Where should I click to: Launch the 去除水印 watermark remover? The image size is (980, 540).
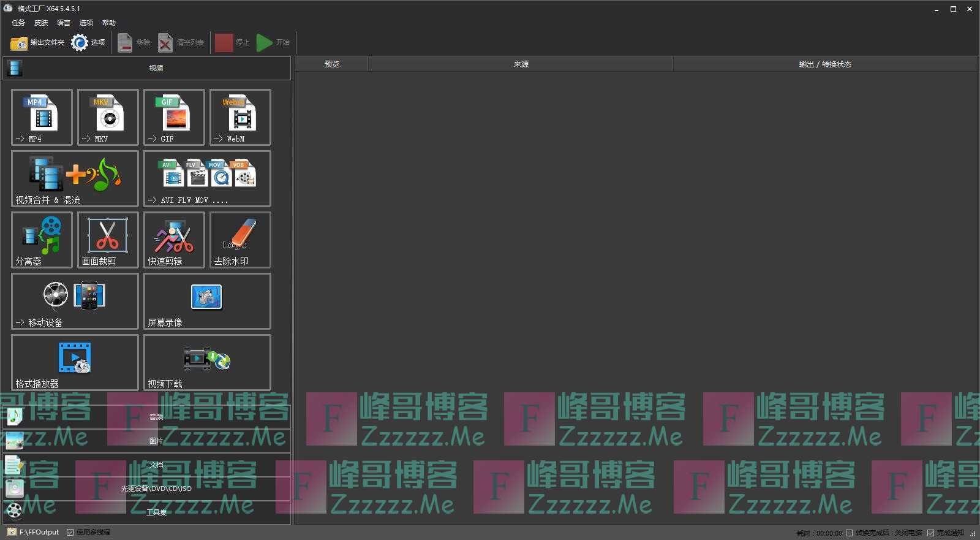point(240,239)
